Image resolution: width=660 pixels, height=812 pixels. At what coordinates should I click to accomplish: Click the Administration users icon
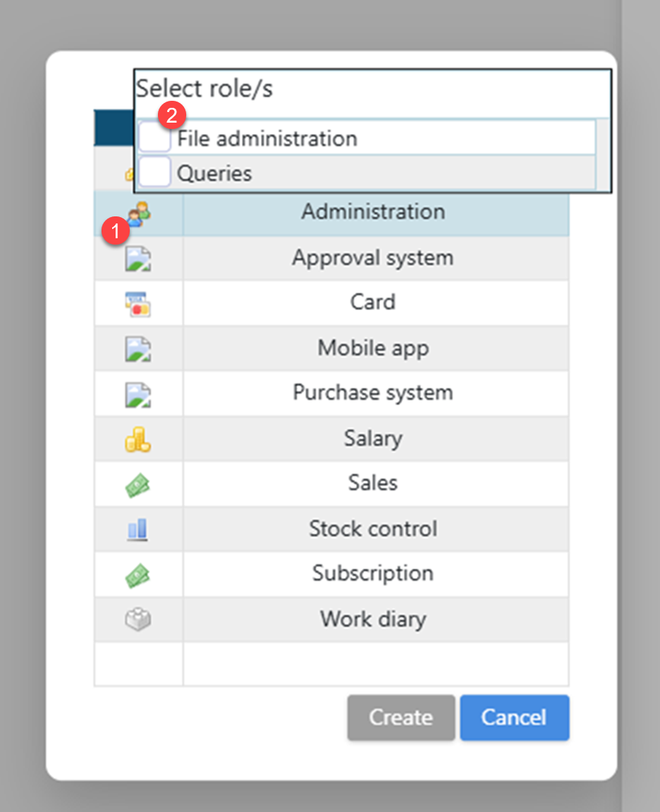(x=139, y=214)
